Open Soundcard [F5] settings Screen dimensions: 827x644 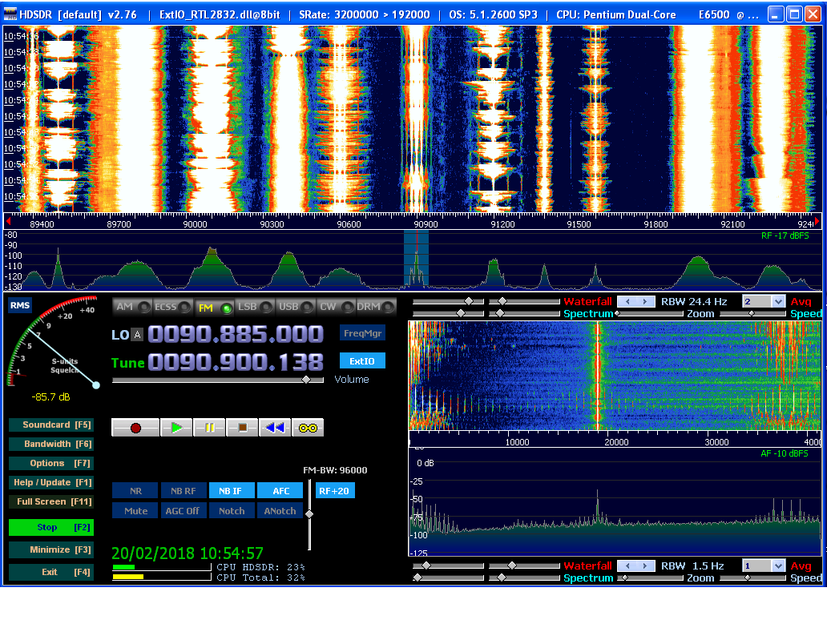(x=51, y=425)
